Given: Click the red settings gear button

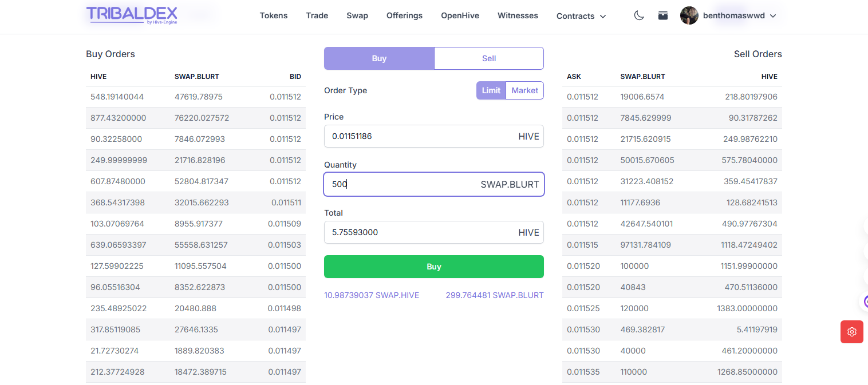Looking at the screenshot, I should tap(851, 332).
